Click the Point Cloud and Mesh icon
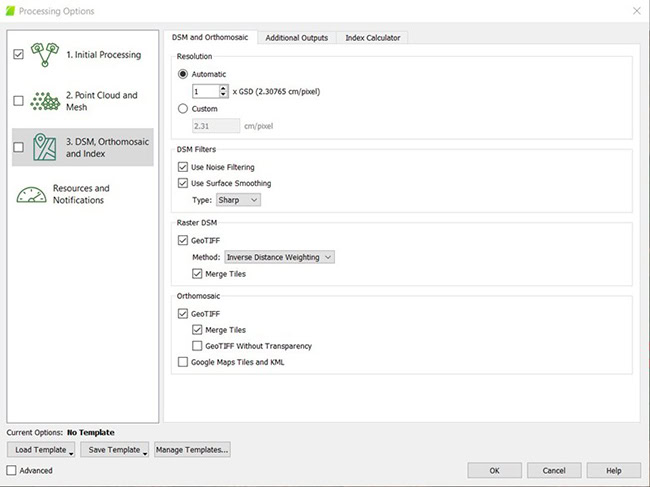The image size is (650, 487). click(45, 101)
